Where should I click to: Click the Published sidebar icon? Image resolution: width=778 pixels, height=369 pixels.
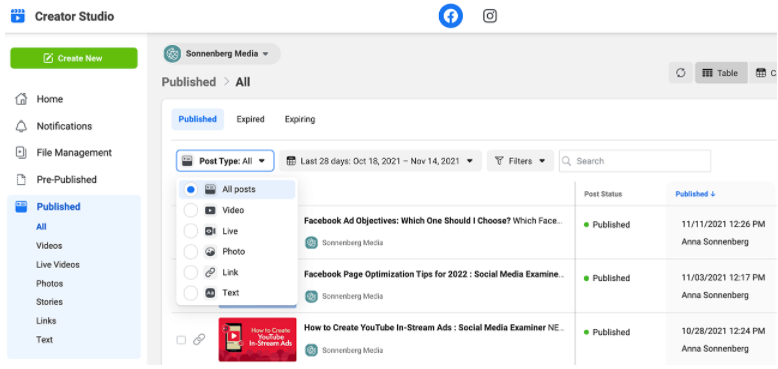coord(21,206)
